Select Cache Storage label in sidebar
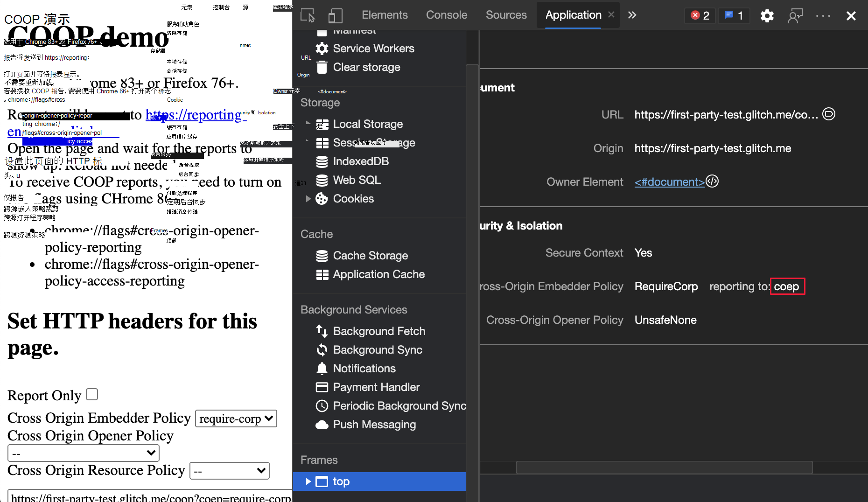The image size is (868, 502). tap(371, 256)
